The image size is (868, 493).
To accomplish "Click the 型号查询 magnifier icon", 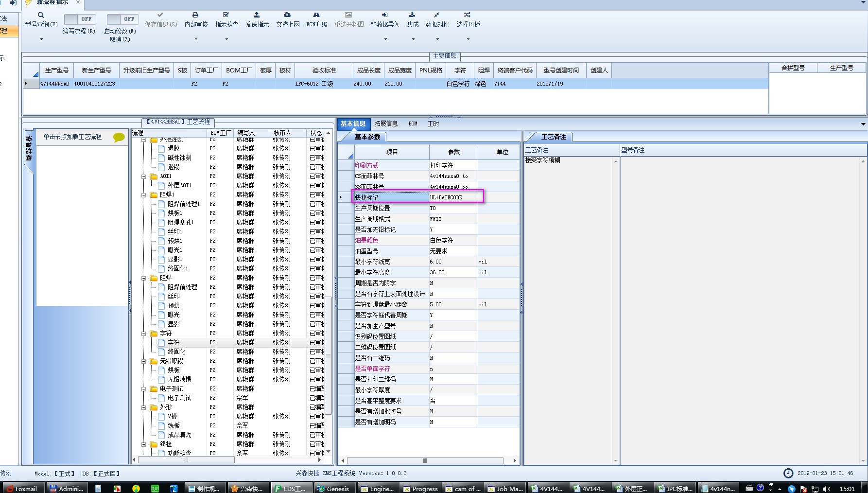I will [x=41, y=15].
